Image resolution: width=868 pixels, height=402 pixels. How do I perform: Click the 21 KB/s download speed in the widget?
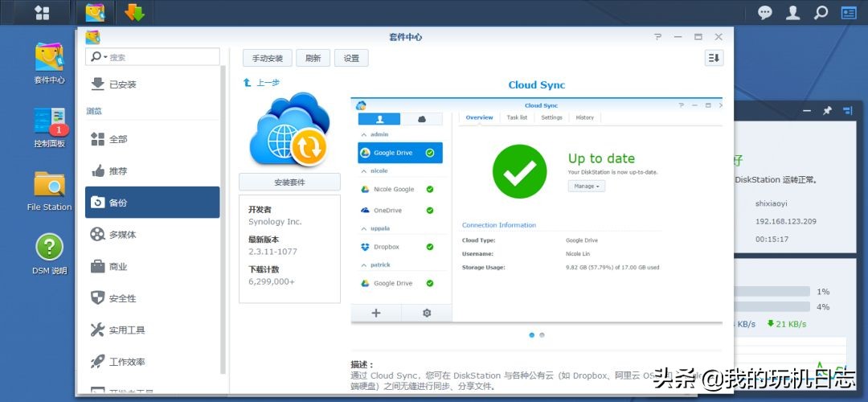(787, 324)
